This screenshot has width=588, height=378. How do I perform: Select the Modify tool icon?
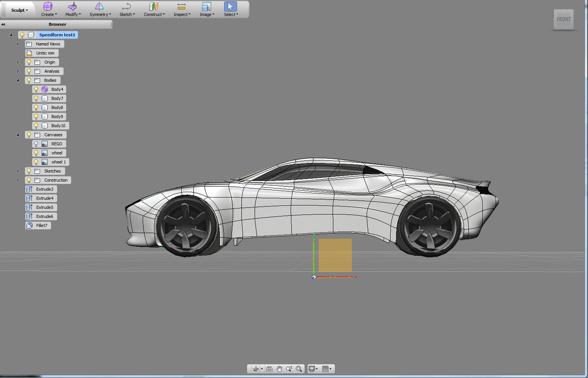[x=72, y=8]
